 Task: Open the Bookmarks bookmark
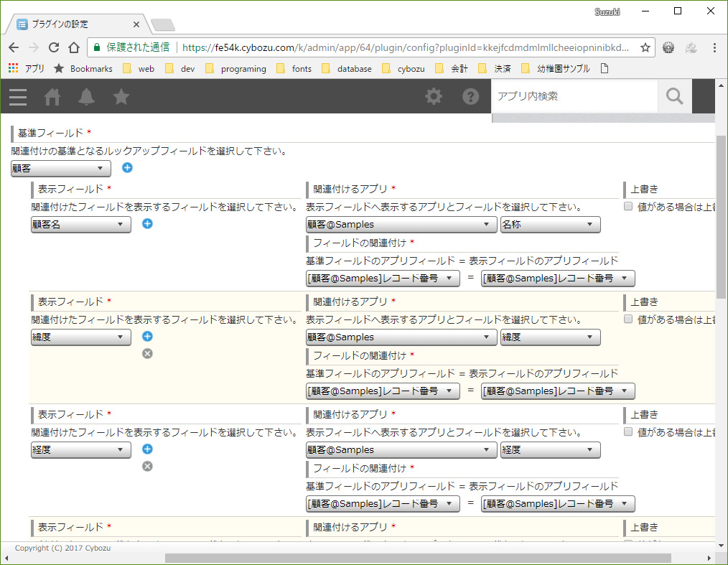[x=83, y=69]
